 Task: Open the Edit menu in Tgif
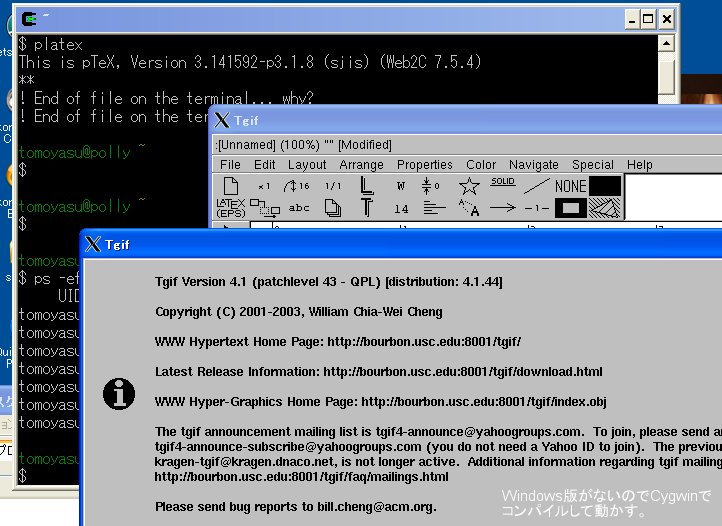[x=264, y=164]
